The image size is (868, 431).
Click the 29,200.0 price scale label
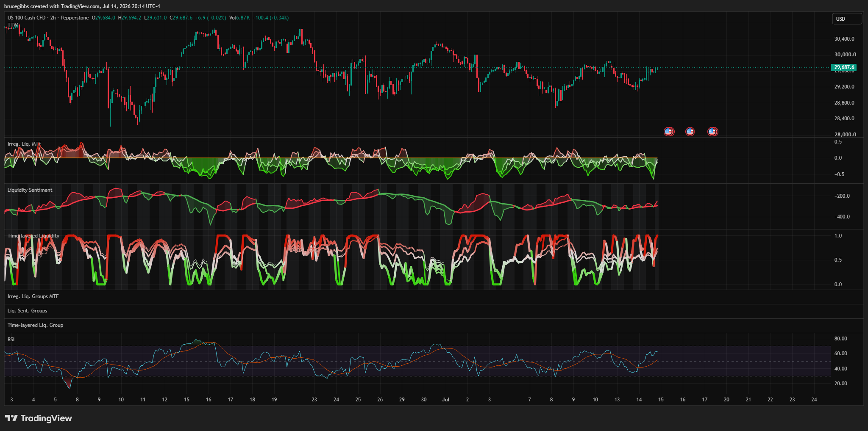point(844,87)
